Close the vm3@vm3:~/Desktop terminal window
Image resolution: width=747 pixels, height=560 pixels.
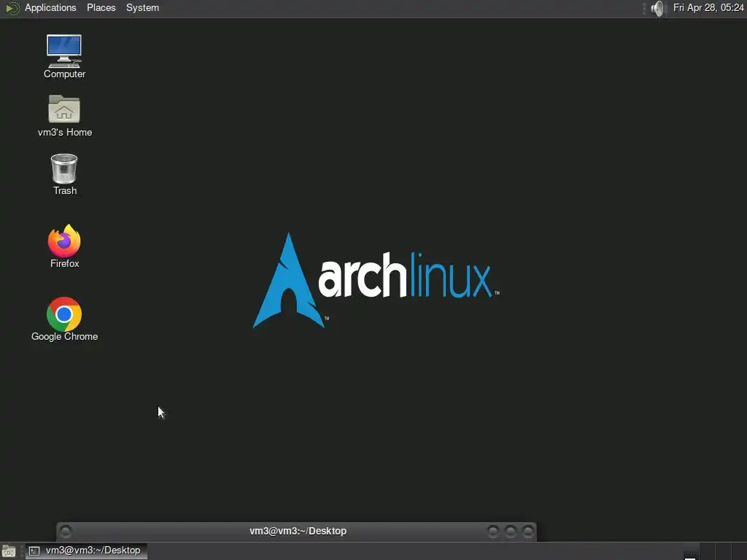coord(527,531)
